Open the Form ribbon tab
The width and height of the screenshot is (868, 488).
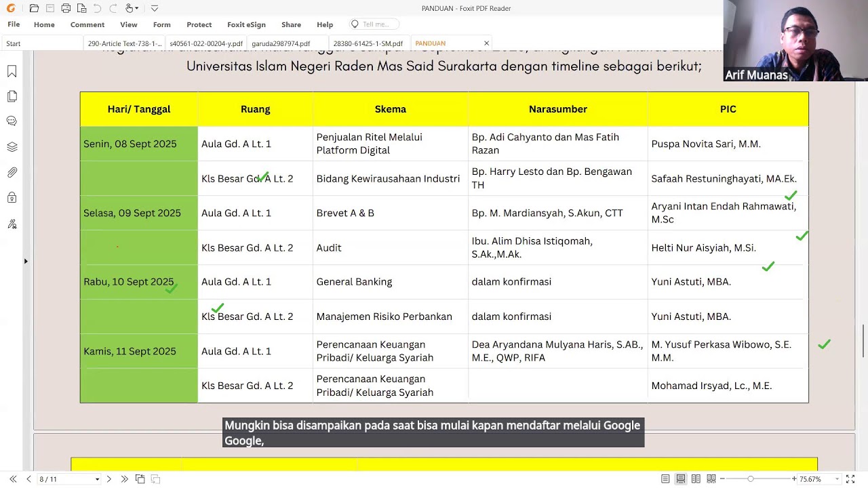point(162,24)
